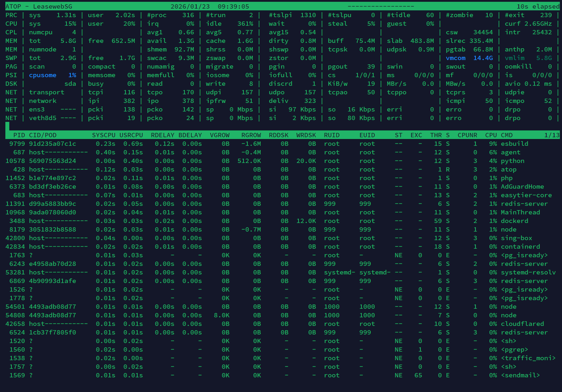This screenshot has width=562, height=392.
Task: Click the <pgrep> command entry
Action: (x=514, y=349)
